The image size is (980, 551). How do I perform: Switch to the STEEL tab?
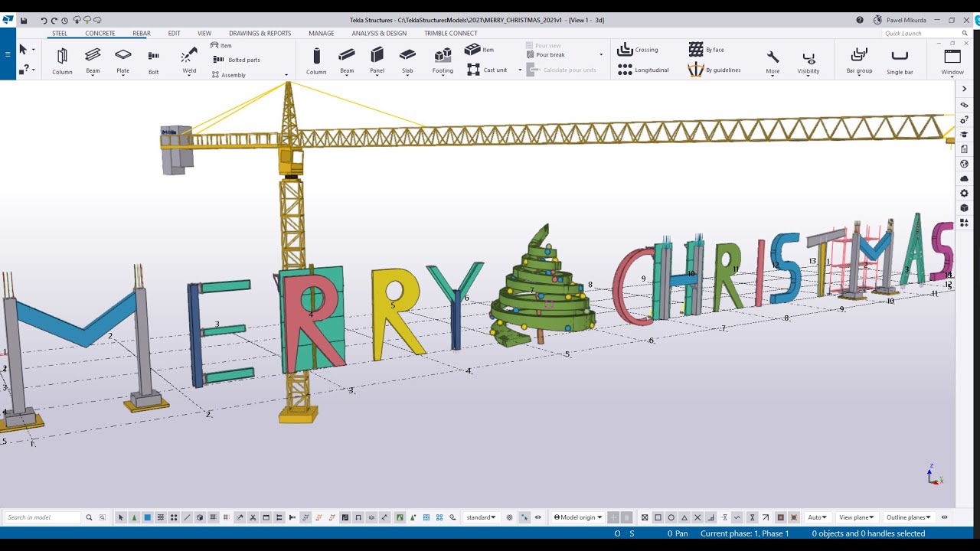click(x=60, y=34)
